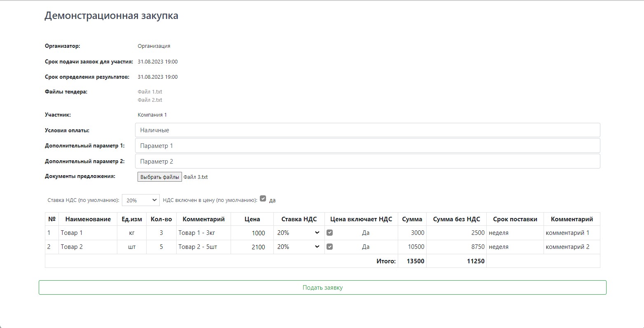The width and height of the screenshot is (644, 328).
Task: Edit the price field for Товар 2
Action: [x=252, y=247]
